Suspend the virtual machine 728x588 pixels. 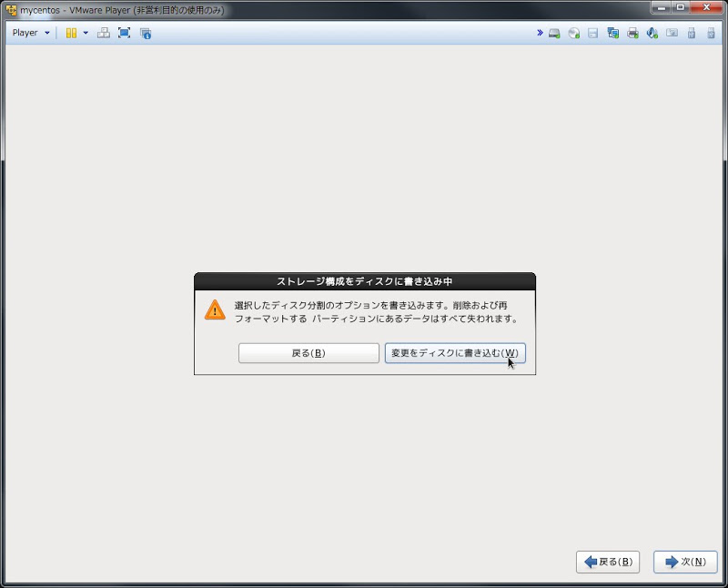[72, 33]
